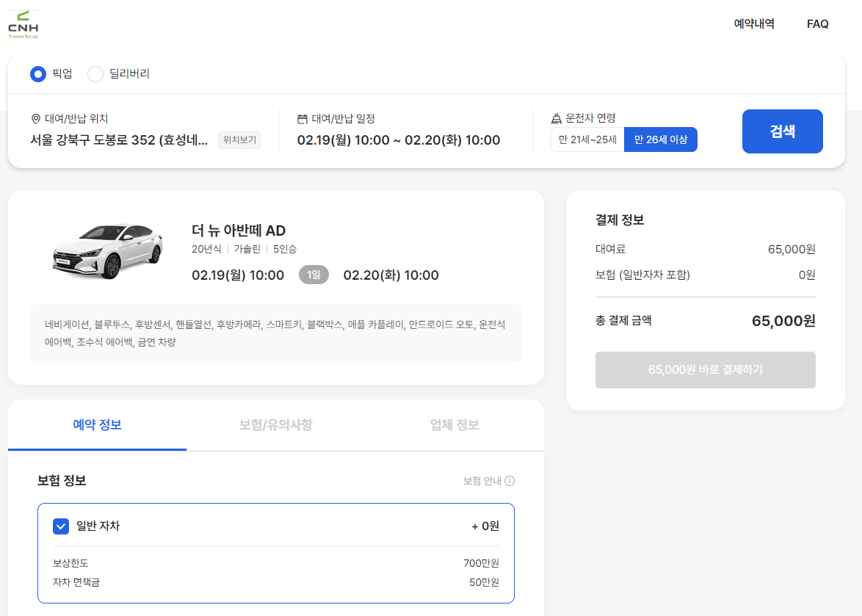Click the 대여료 label in 결제 정보
Screen dimensions: 862x616
610,249
